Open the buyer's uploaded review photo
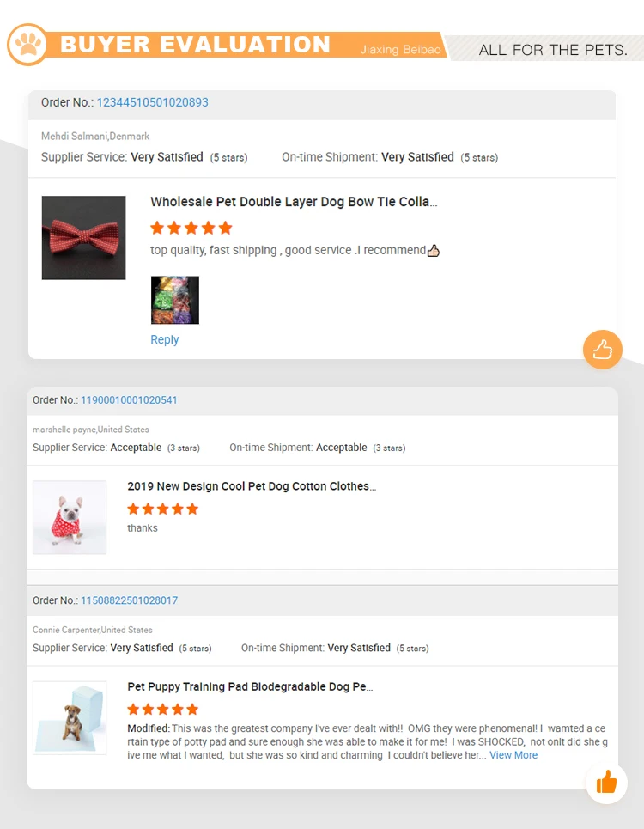Image resolution: width=644 pixels, height=829 pixels. pyautogui.click(x=175, y=300)
